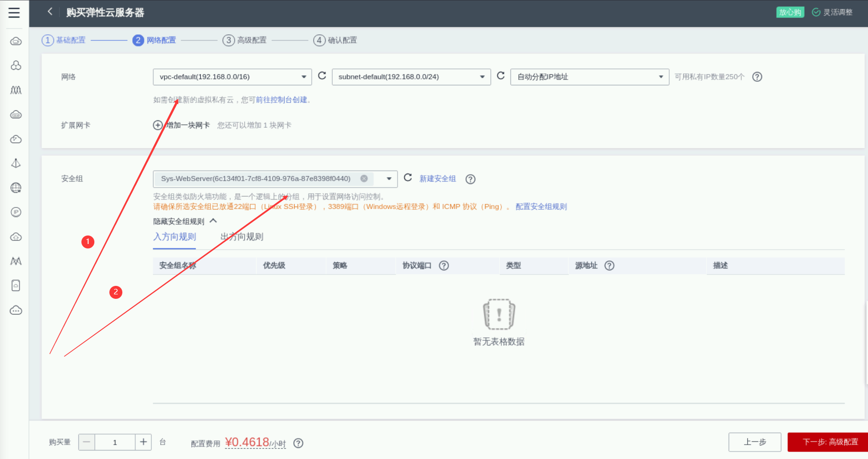Click the 优先级 column header
868x459 pixels.
tap(274, 265)
